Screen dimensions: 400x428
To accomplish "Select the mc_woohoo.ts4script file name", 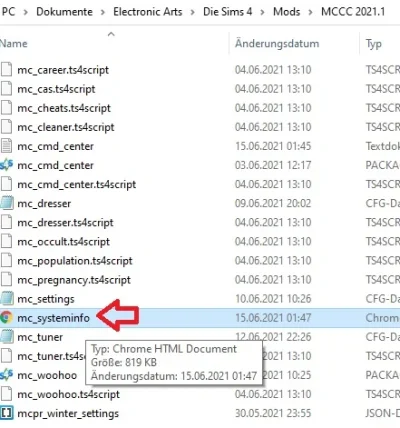I will pyautogui.click(x=68, y=394).
